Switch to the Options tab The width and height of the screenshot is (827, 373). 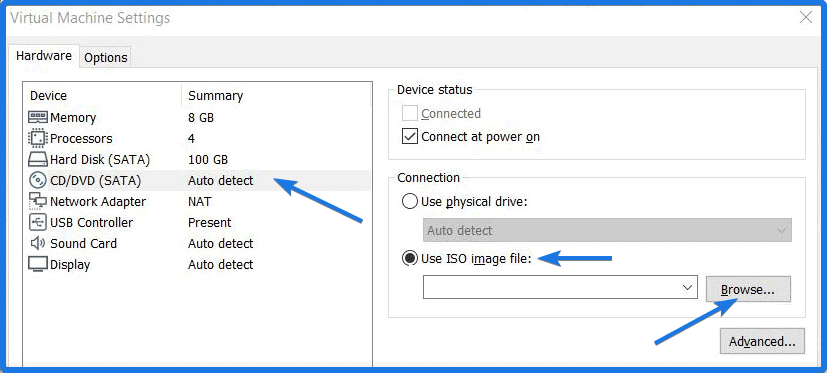[x=105, y=58]
